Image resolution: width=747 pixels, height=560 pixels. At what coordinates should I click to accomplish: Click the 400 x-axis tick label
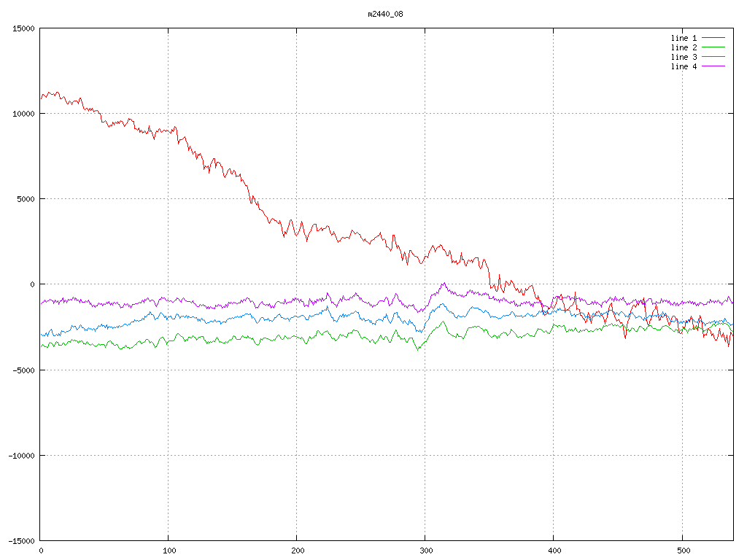click(554, 551)
